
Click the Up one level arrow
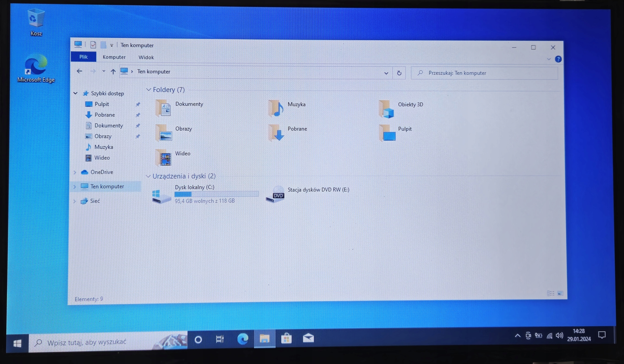[113, 72]
